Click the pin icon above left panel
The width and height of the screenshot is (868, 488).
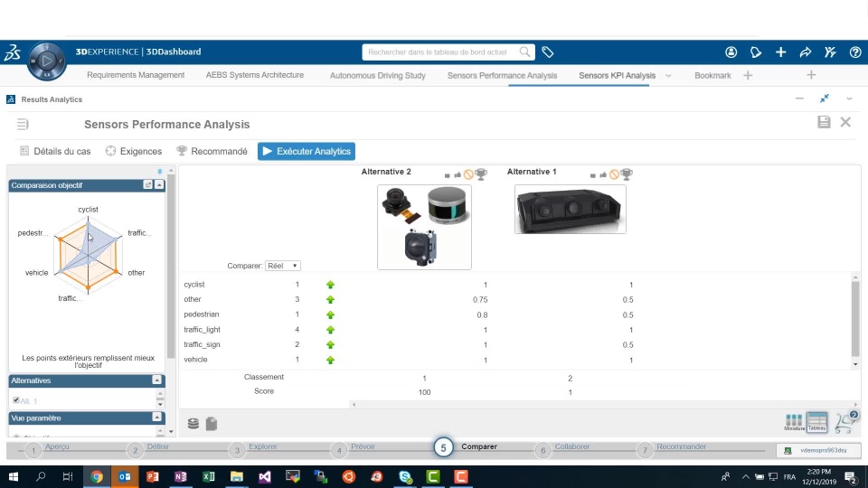click(x=159, y=172)
